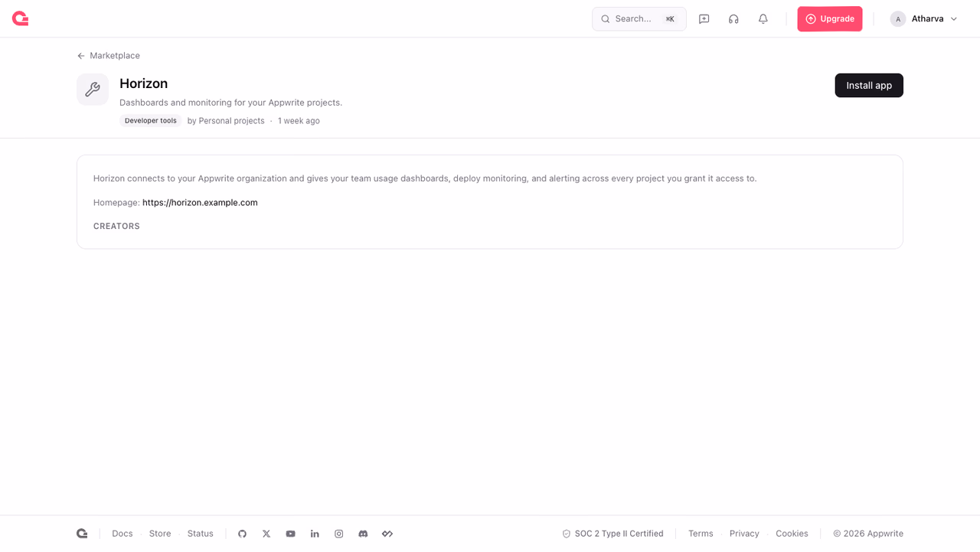This screenshot has width=980, height=552.
Task: Click the Appwrite logo in header
Action: point(21,18)
